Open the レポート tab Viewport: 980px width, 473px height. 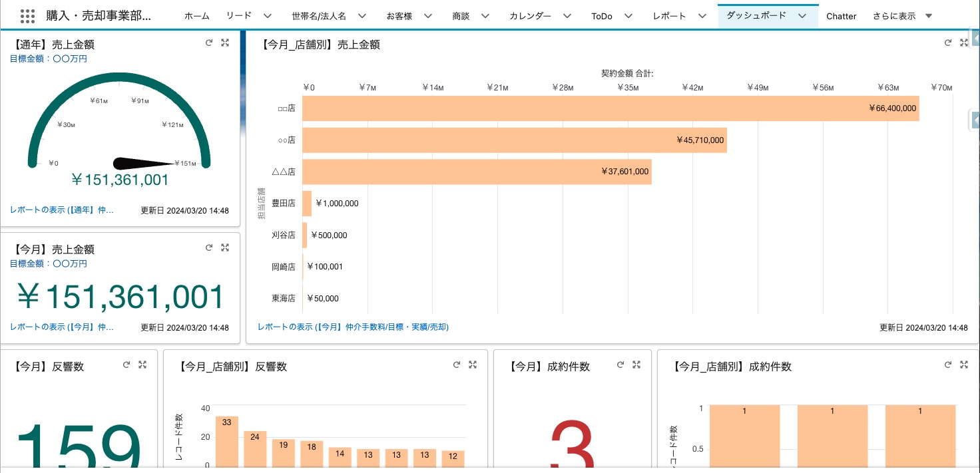(670, 16)
